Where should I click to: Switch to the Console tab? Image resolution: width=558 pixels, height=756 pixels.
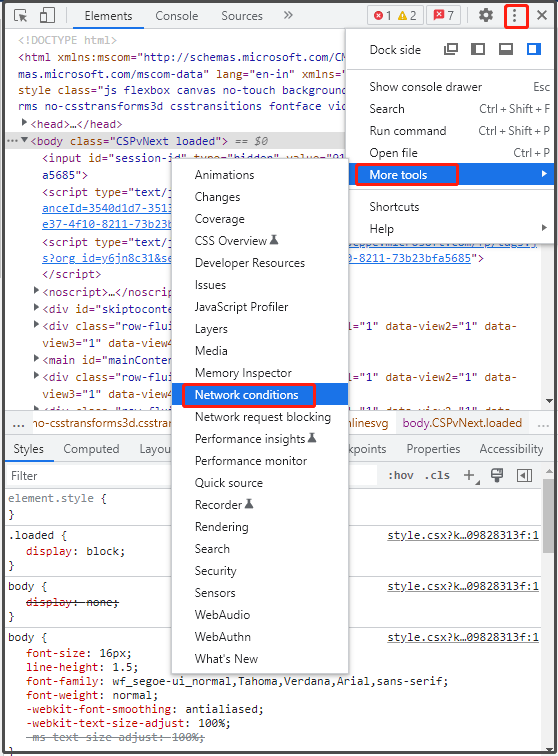tap(177, 16)
